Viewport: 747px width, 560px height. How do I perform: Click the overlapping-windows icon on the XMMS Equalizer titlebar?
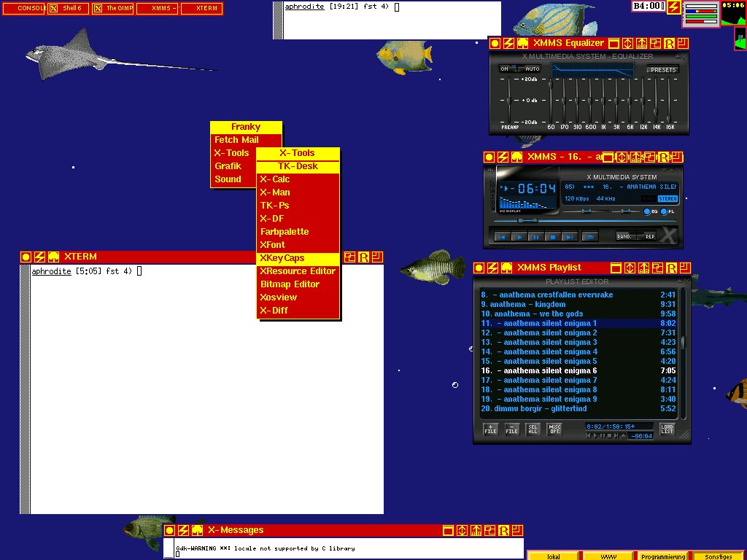656,43
